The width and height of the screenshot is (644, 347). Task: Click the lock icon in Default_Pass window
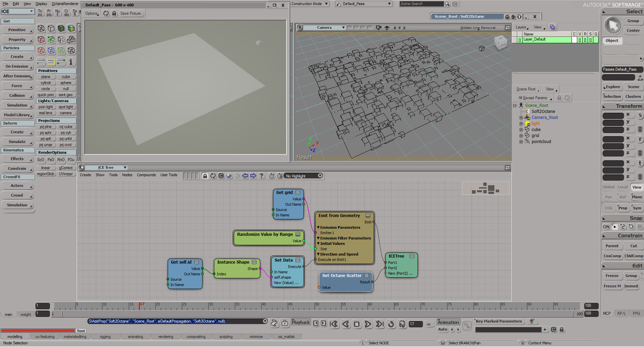(114, 13)
